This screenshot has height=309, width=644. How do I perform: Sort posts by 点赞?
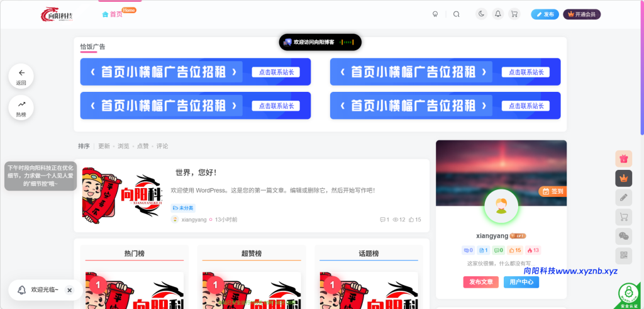coord(143,146)
